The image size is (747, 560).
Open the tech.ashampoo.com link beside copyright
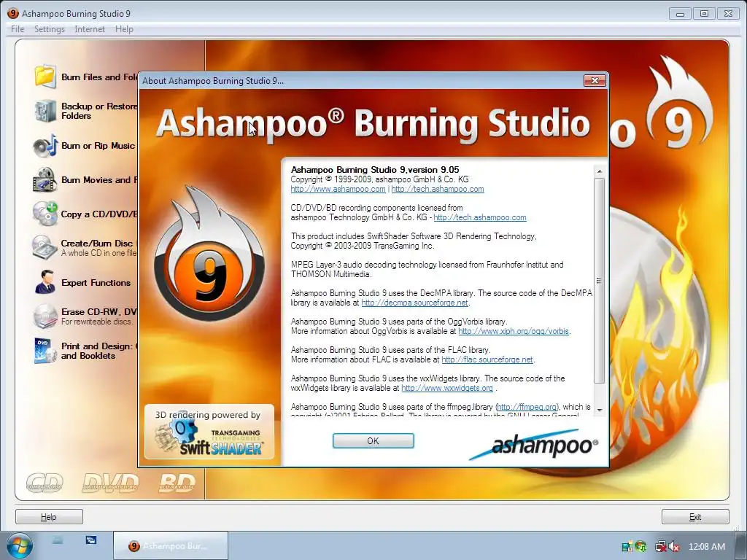pyautogui.click(x=438, y=189)
